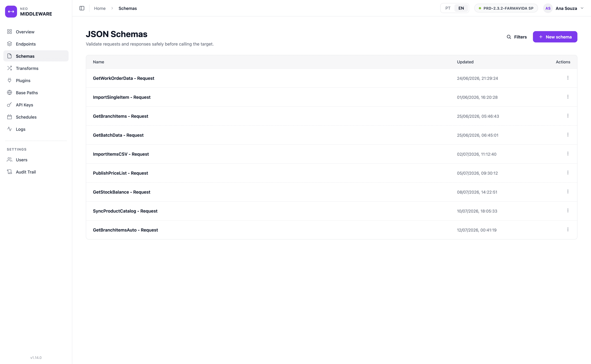591x364 pixels.
Task: Open GetBranchItemsAuto - Request schema
Action: click(126, 230)
